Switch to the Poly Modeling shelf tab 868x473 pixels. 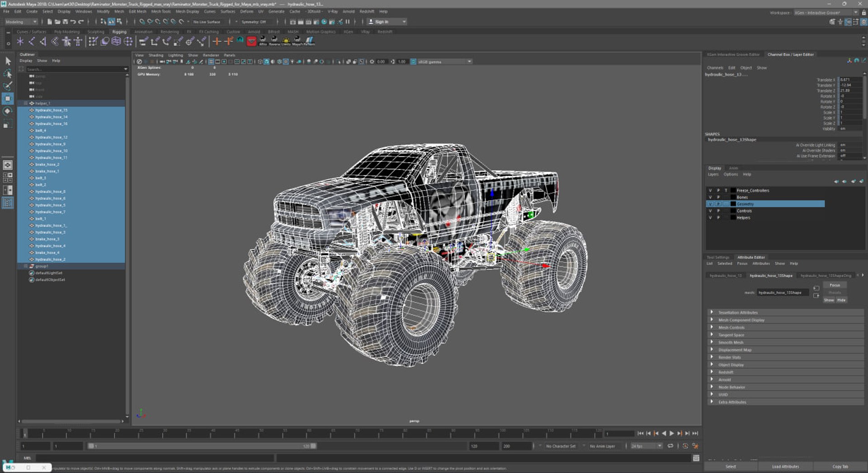66,32
